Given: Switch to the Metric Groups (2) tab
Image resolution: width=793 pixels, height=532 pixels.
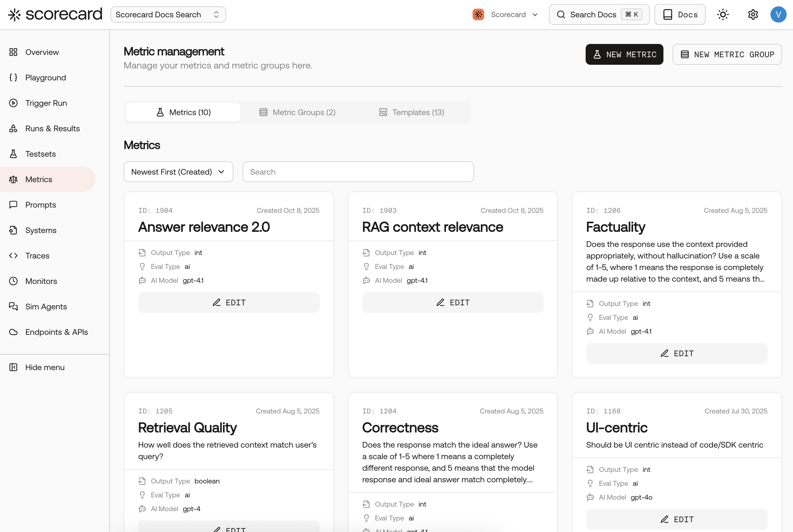Looking at the screenshot, I should point(297,112).
